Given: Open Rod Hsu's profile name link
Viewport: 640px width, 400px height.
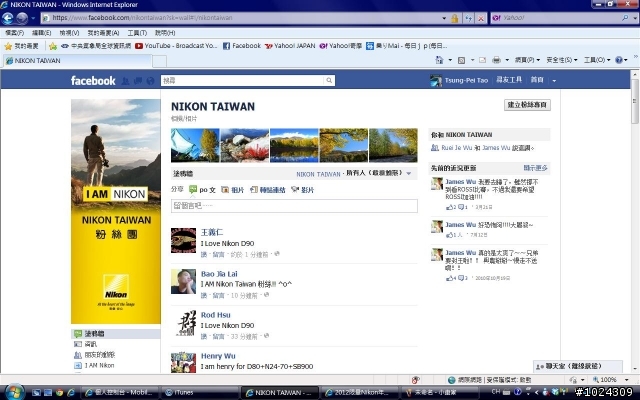Looking at the screenshot, I should pyautogui.click(x=216, y=315).
